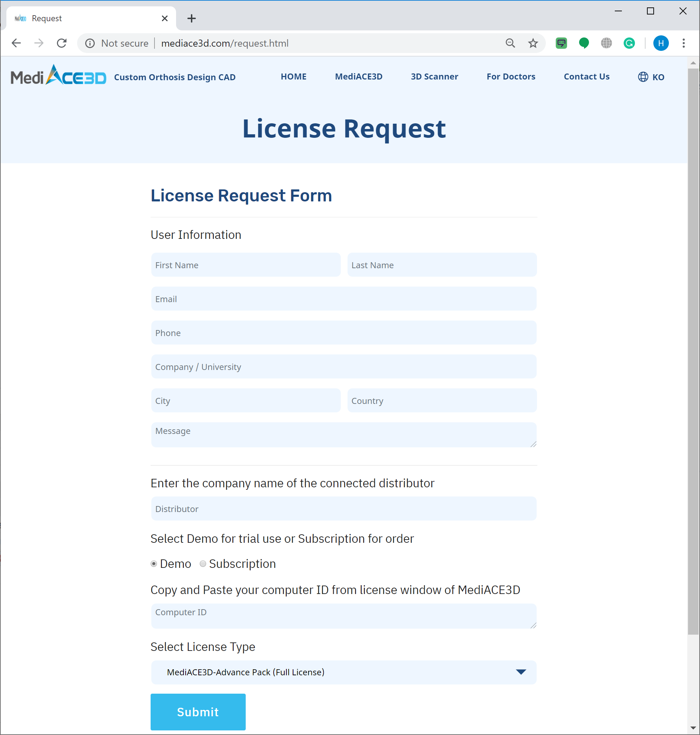This screenshot has height=735, width=700.
Task: Click the MediACE3D site logo
Action: coord(58,76)
